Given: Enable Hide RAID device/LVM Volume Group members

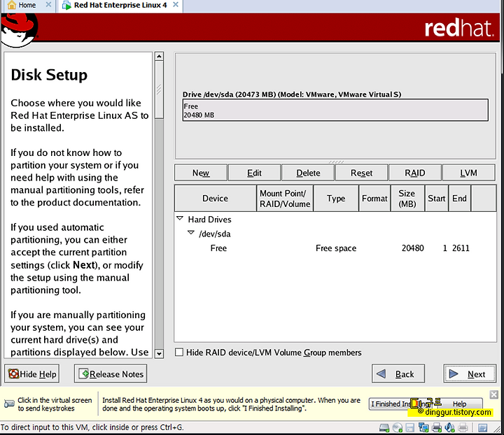Looking at the screenshot, I should [179, 352].
